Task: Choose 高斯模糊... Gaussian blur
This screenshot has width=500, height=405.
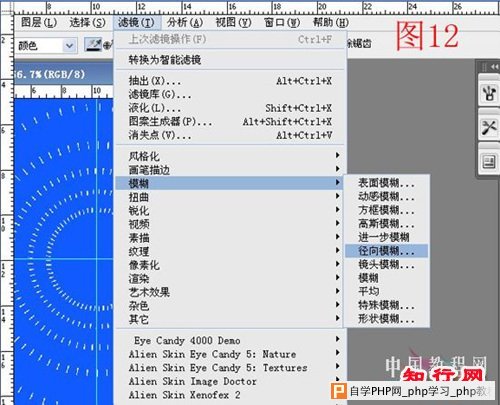Action: click(x=386, y=224)
